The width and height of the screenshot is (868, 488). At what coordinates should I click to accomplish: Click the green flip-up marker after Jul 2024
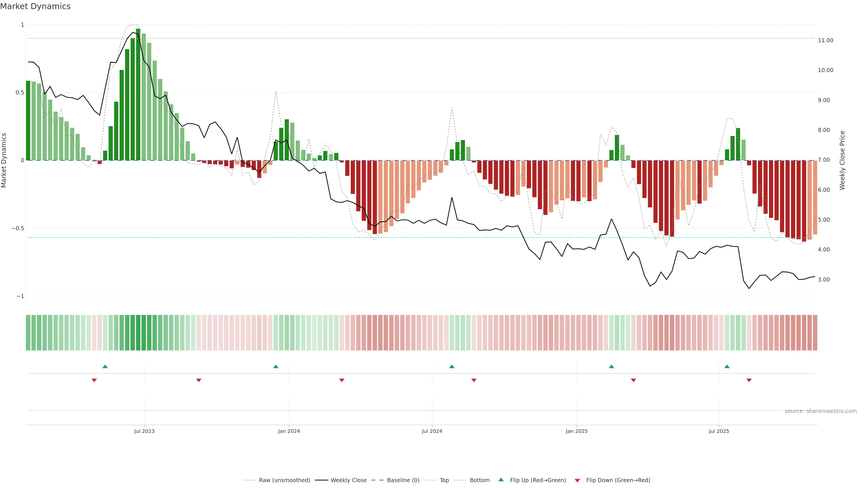click(452, 366)
